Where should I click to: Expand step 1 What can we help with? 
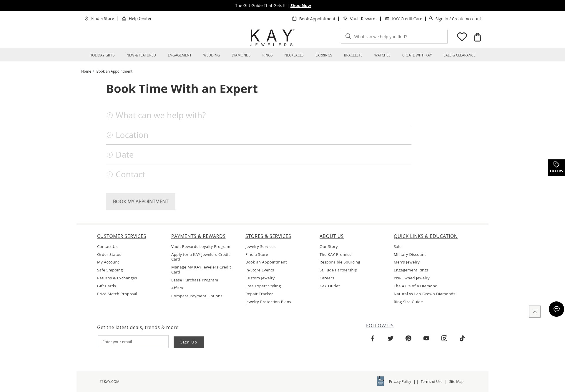(259, 115)
